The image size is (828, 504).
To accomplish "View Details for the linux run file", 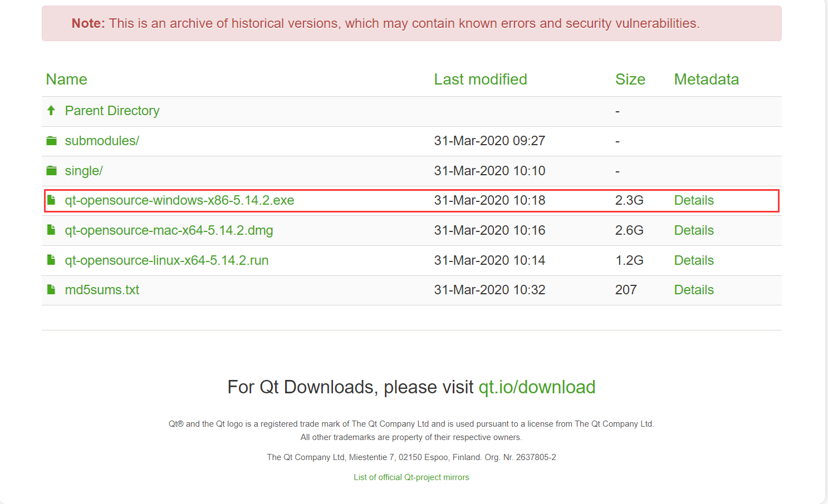I will pyautogui.click(x=694, y=260).
